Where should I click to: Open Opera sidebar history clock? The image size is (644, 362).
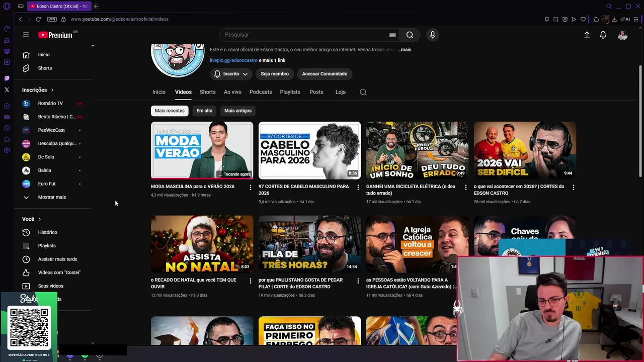(x=7, y=128)
